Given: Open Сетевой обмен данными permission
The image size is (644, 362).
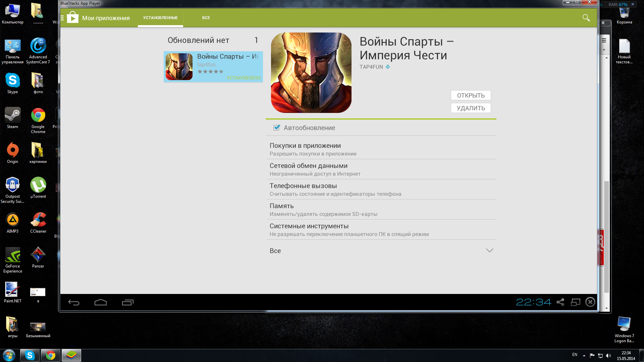Looking at the screenshot, I should click(381, 169).
